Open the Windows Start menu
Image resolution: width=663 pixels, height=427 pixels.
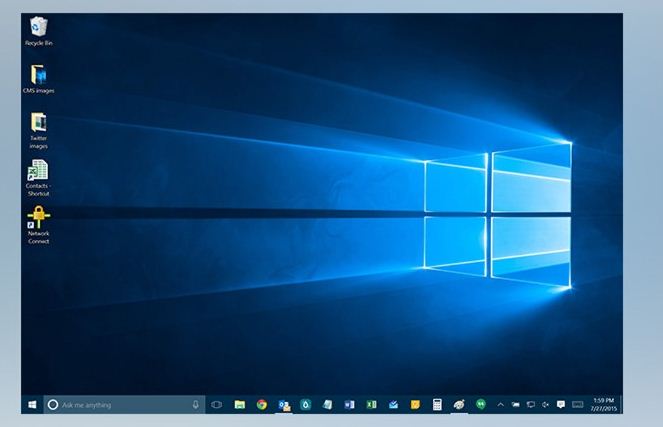32,405
